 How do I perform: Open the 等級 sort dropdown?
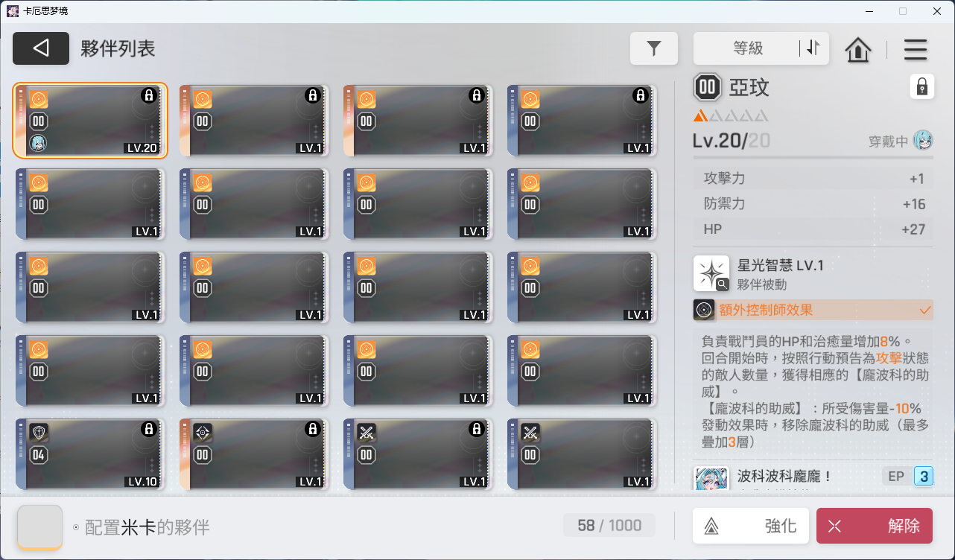(x=747, y=48)
